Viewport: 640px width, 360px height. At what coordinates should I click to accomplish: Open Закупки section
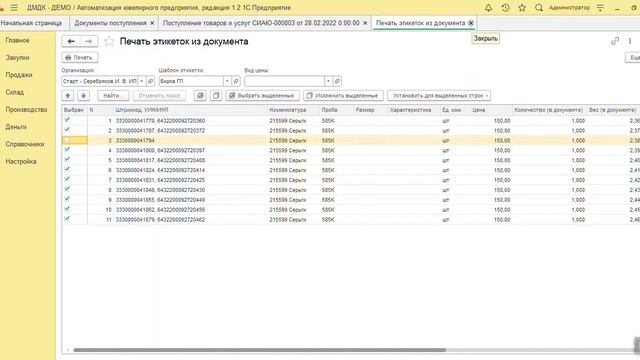[x=18, y=58]
